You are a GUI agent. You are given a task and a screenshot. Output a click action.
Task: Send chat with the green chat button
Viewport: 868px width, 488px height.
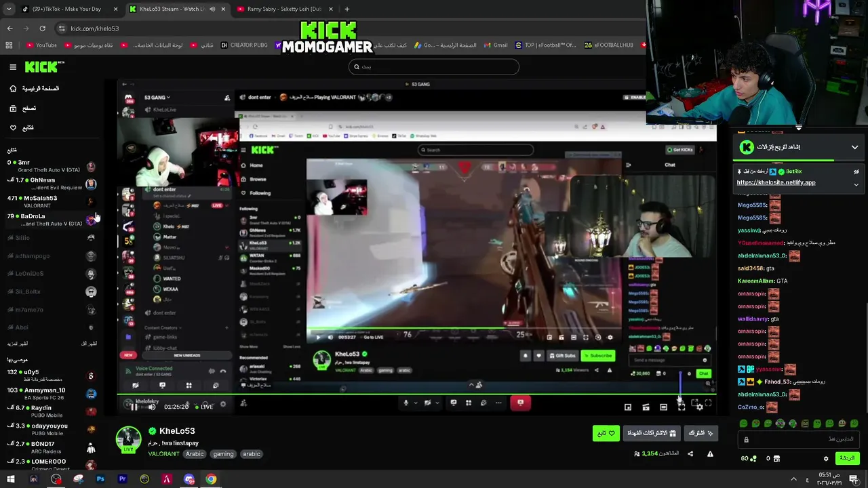(847, 458)
